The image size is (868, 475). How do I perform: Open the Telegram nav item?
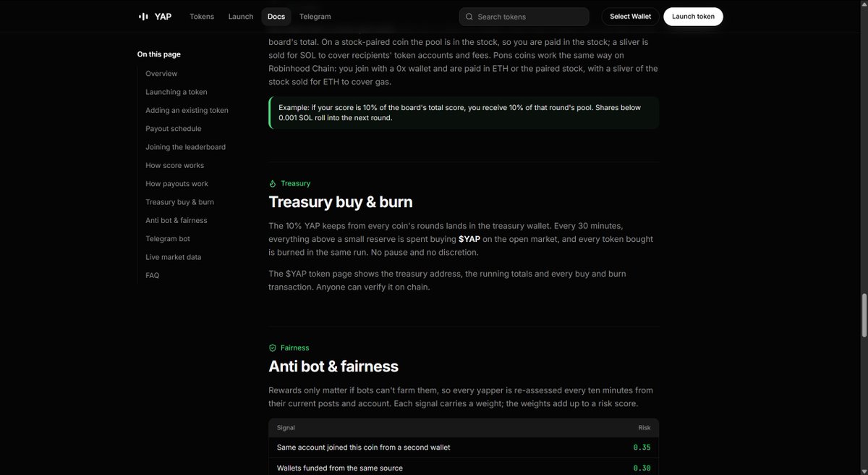315,17
